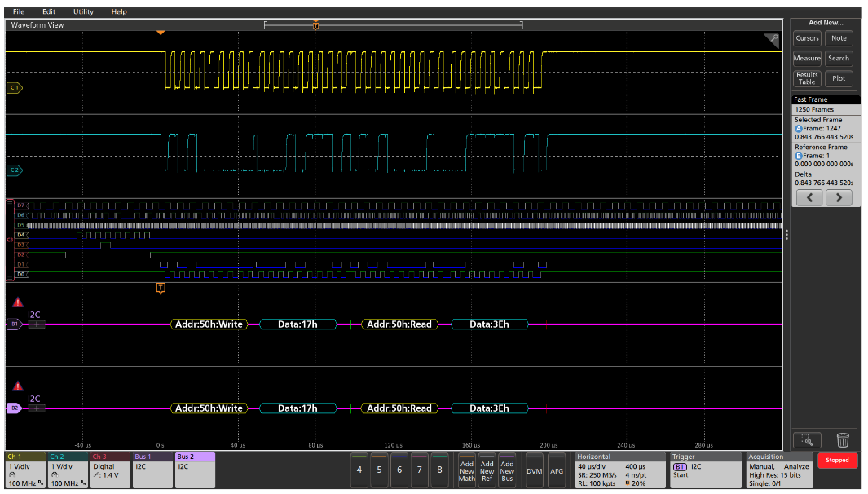Click the B2 bus handle badge

pos(14,408)
